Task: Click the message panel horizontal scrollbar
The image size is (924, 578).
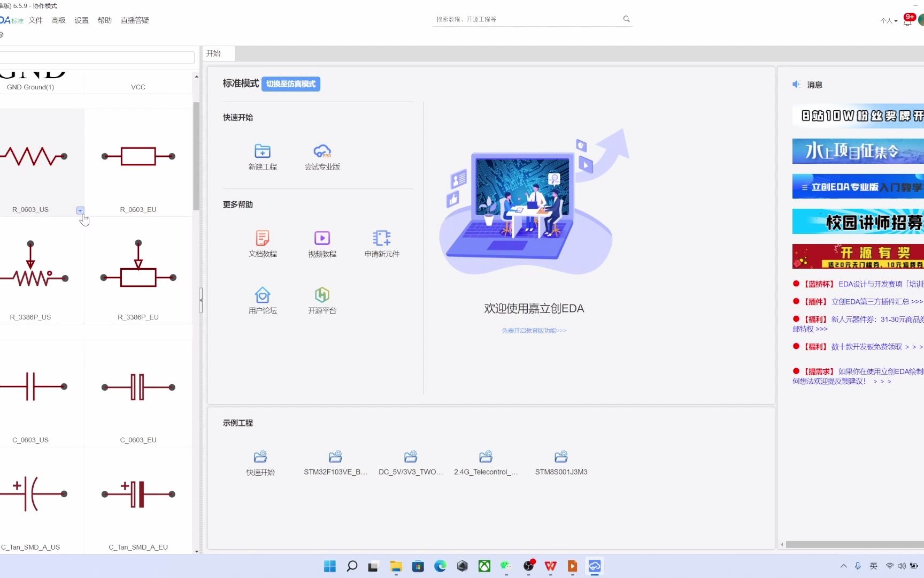Action: 854,545
